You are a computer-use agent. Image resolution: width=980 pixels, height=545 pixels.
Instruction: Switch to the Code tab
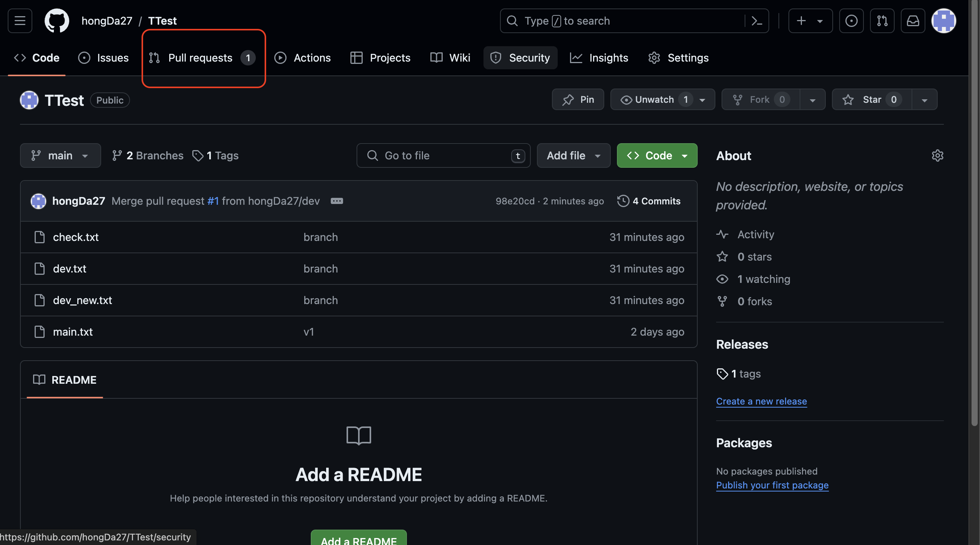[x=37, y=58]
